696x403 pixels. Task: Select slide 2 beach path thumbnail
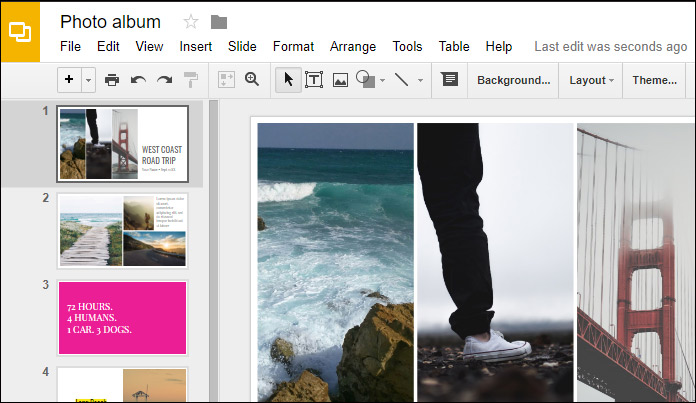click(x=123, y=230)
